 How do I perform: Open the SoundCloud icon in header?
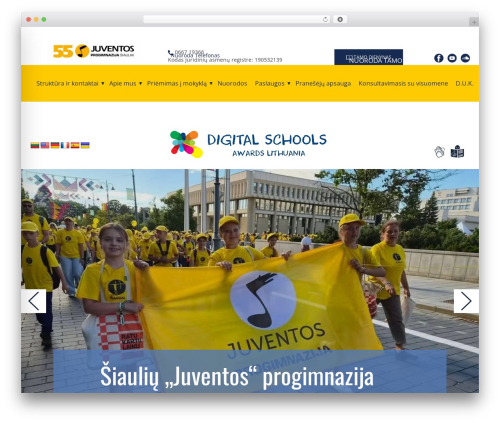[x=465, y=58]
